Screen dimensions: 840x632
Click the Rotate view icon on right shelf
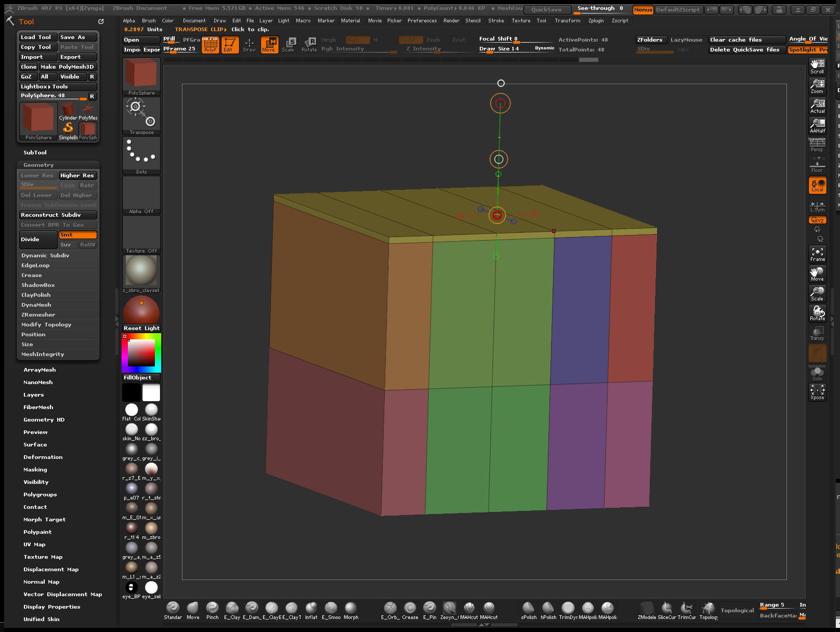click(x=817, y=313)
